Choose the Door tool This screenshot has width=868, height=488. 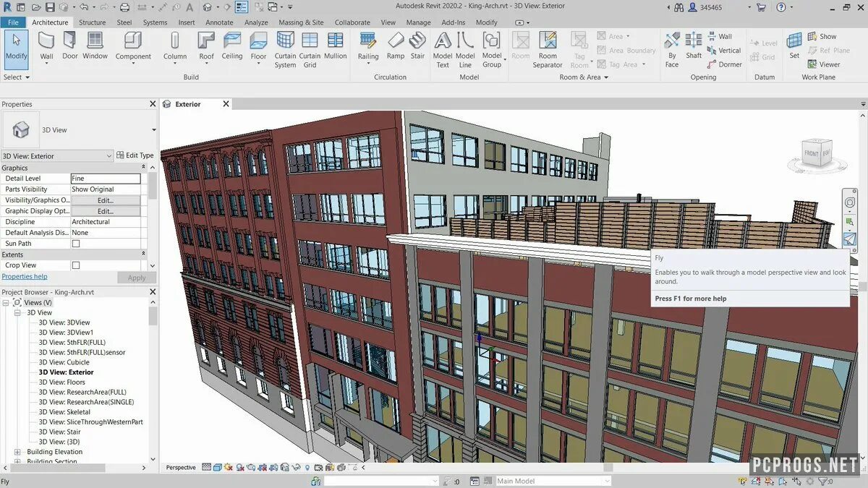tap(70, 46)
